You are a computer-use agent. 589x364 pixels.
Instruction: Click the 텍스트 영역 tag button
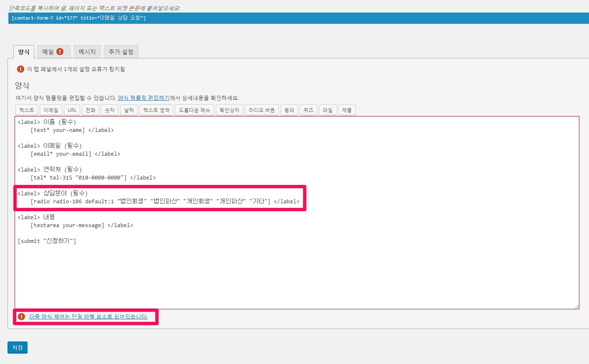click(156, 110)
